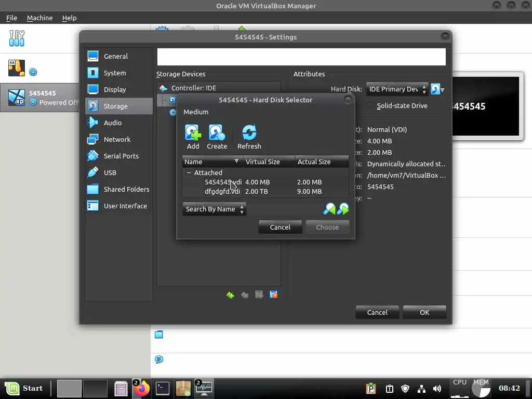Image resolution: width=532 pixels, height=399 pixels.
Task: Select the Controller: IDE row
Action: pyautogui.click(x=219, y=88)
